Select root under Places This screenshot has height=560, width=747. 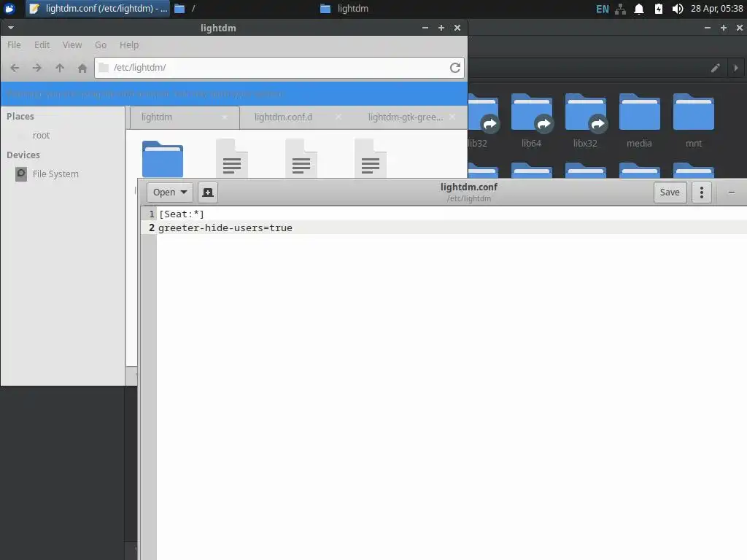pos(63,136)
